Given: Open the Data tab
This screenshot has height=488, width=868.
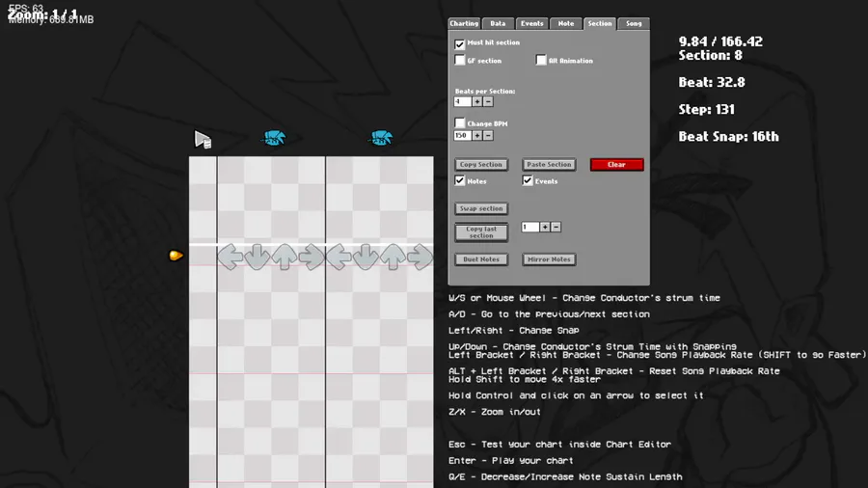Looking at the screenshot, I should [498, 23].
